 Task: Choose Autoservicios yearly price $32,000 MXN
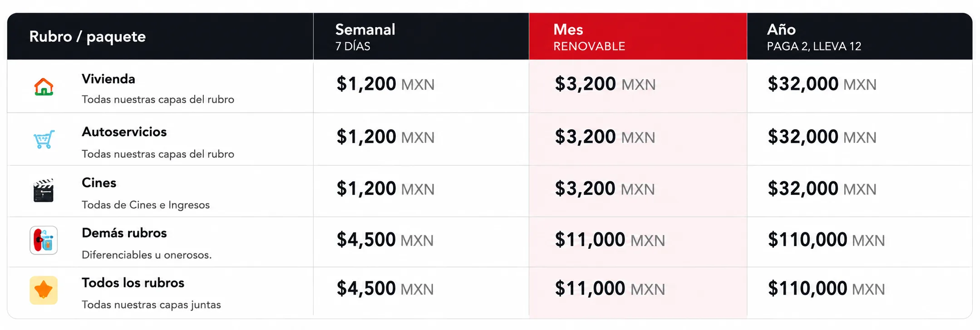click(822, 137)
